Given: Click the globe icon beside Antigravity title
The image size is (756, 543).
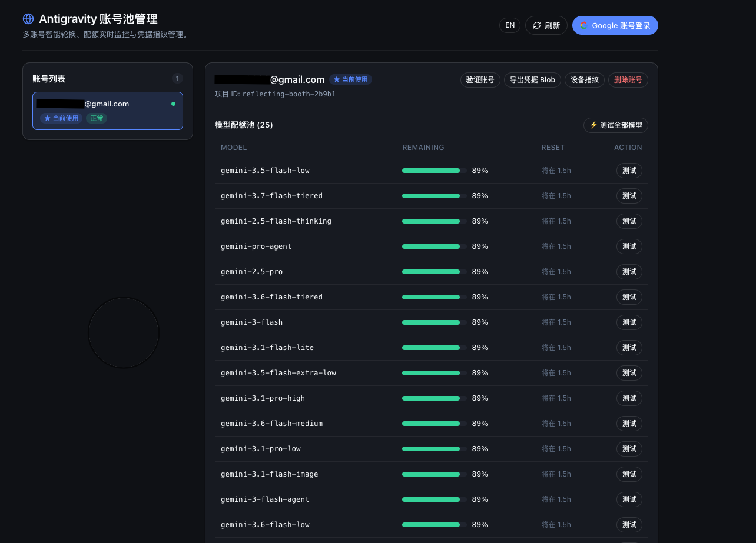Looking at the screenshot, I should coord(28,19).
